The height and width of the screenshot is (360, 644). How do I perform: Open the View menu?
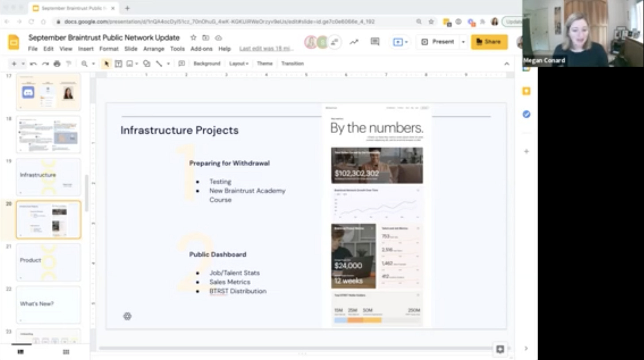coord(66,49)
